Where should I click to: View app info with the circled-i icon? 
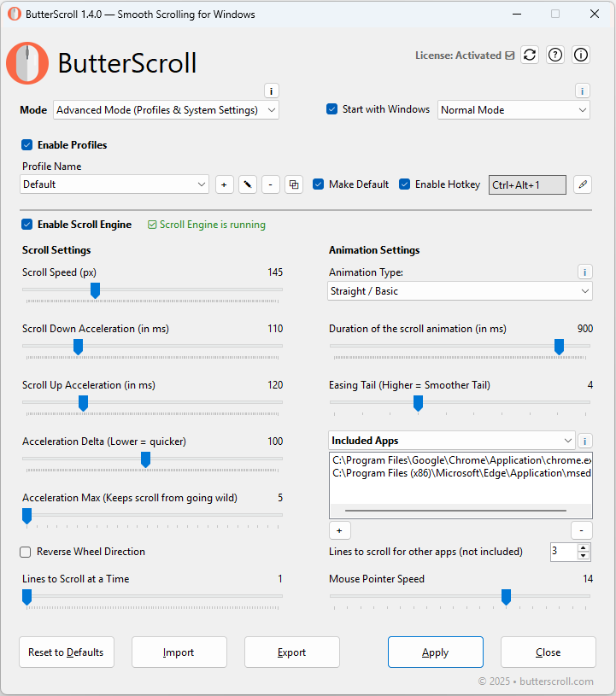coord(580,55)
